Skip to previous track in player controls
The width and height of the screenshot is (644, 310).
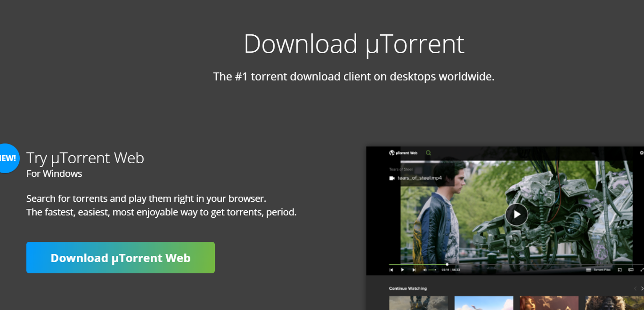pyautogui.click(x=391, y=270)
